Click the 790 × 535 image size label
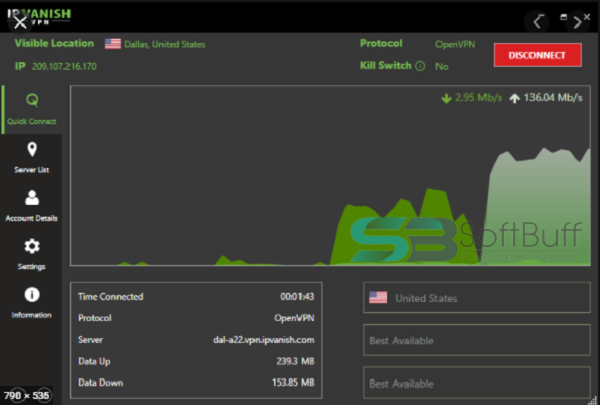 (26, 395)
